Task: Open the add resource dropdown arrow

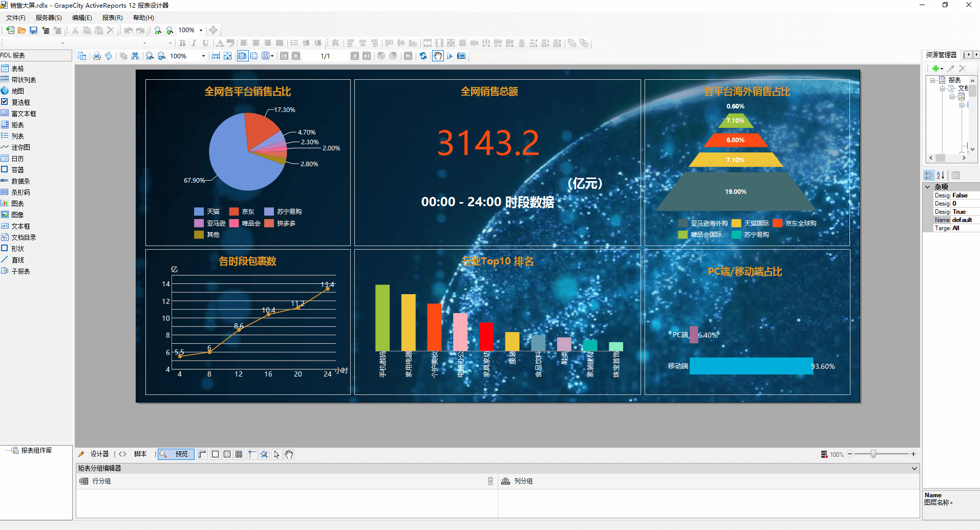Action: point(942,69)
